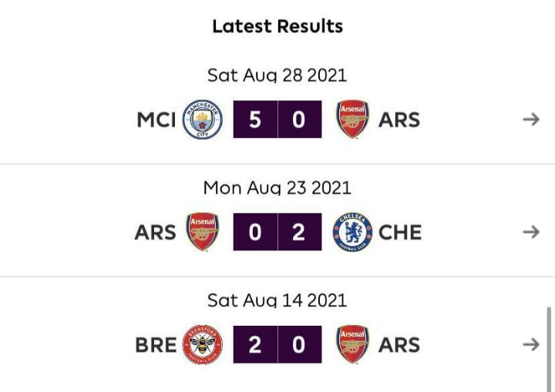The width and height of the screenshot is (555, 392).
Task: Click the Manchester City club crest
Action: point(202,119)
